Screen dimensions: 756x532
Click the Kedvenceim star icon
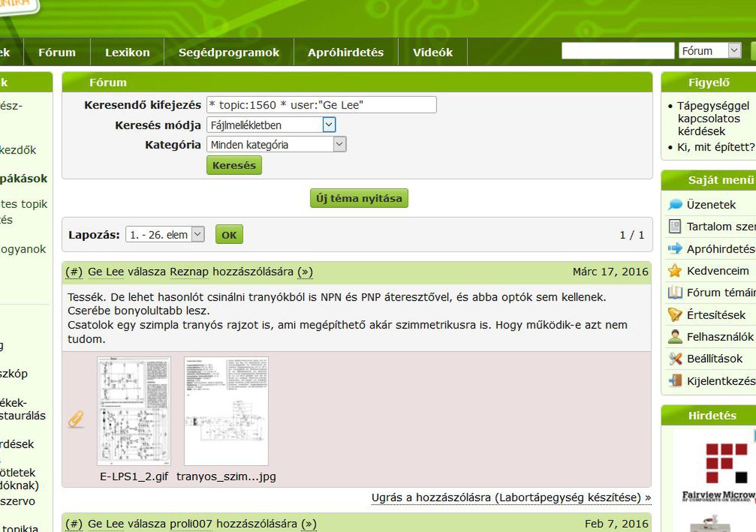coord(675,270)
